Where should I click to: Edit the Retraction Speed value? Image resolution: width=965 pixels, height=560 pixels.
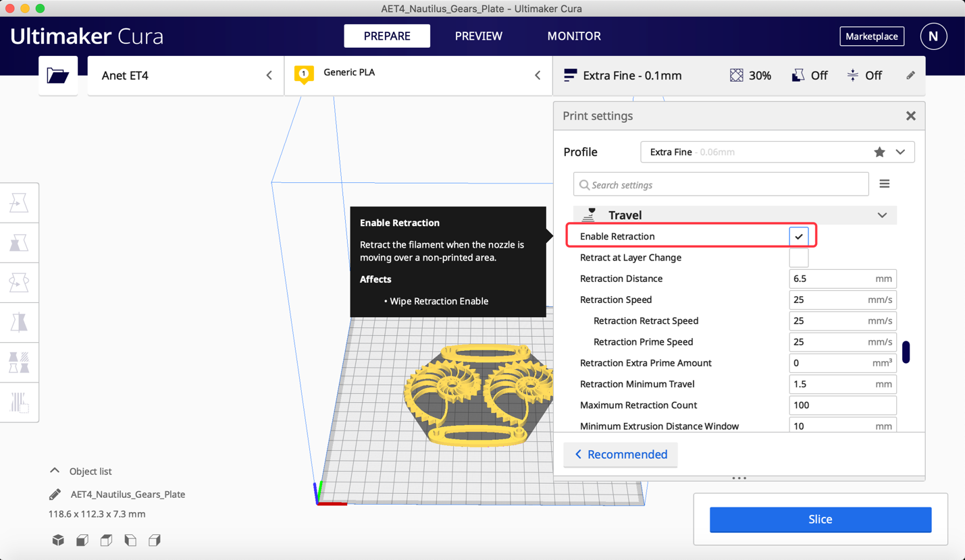pyautogui.click(x=843, y=300)
